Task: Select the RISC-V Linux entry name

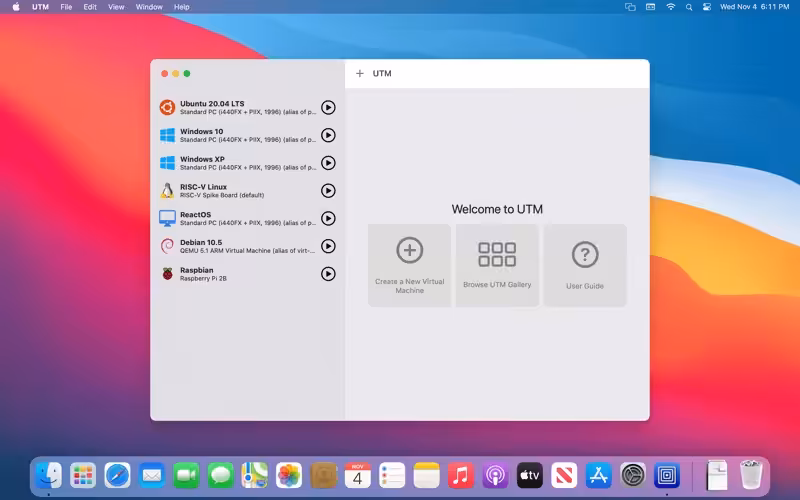Action: 204,187
